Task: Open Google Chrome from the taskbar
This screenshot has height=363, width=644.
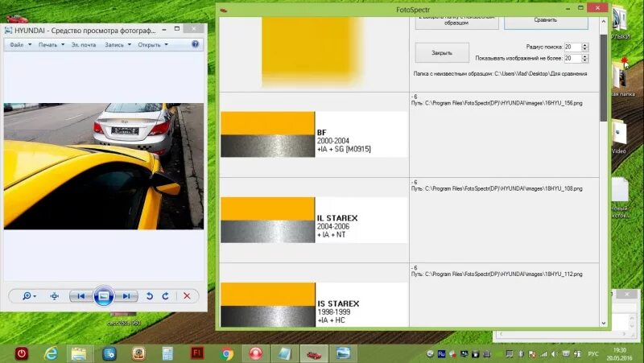Action: coord(226,353)
